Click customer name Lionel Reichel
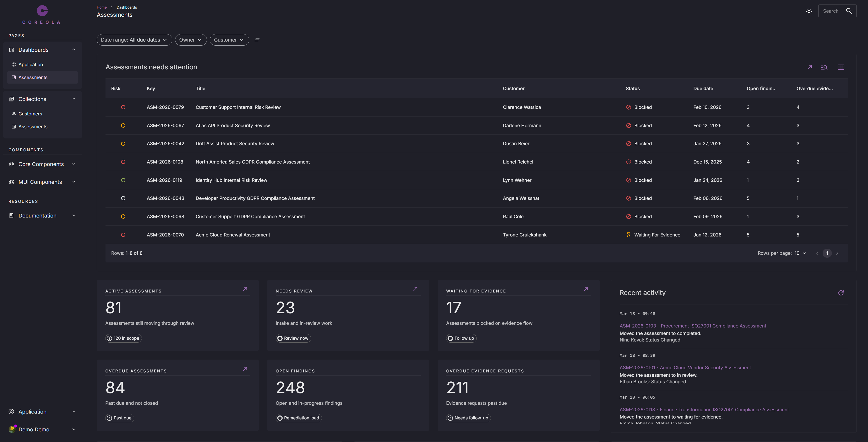Viewport: 868px width, 442px height. 518,162
